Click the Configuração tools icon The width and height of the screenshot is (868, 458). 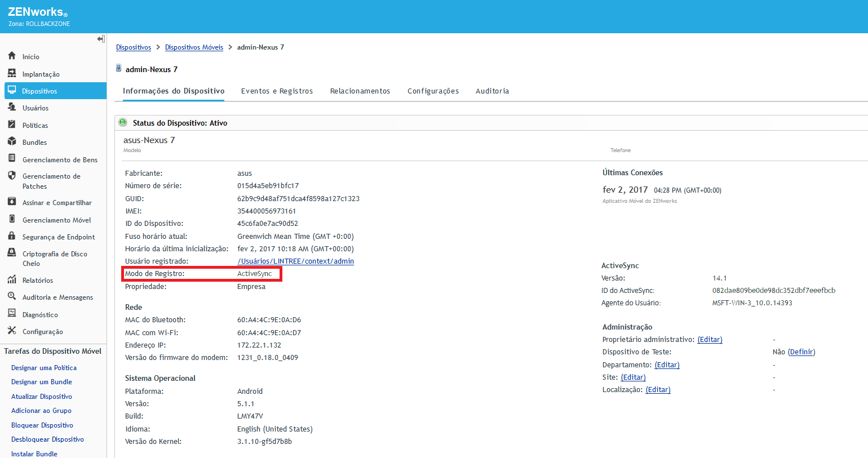point(12,331)
